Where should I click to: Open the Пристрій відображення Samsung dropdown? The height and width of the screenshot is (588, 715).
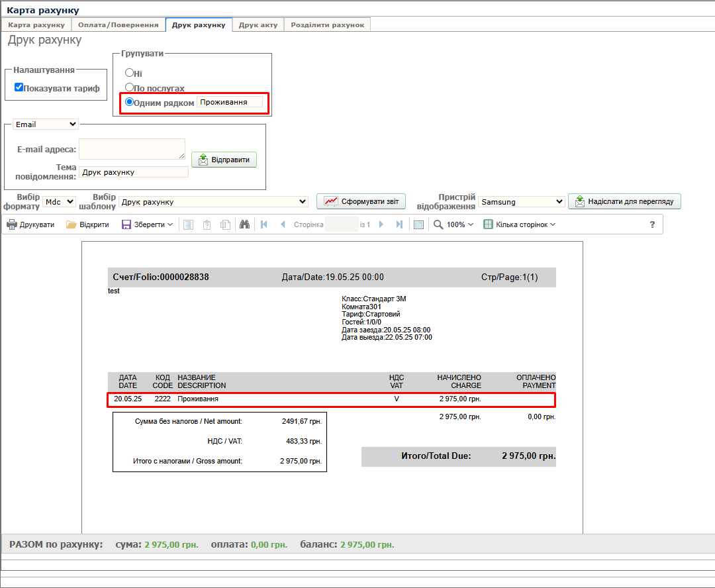pos(522,201)
